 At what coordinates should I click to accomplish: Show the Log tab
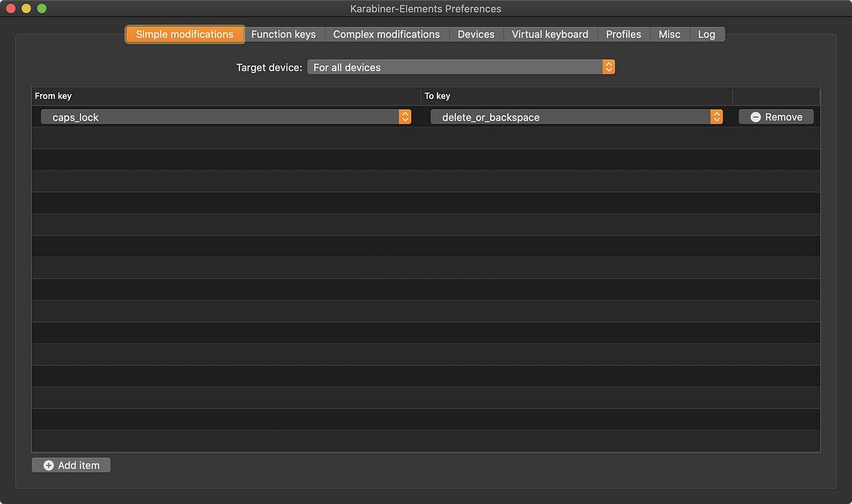[706, 34]
